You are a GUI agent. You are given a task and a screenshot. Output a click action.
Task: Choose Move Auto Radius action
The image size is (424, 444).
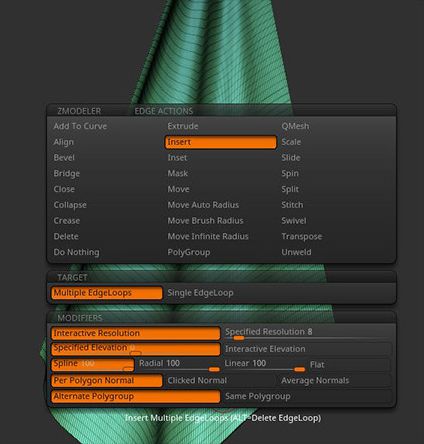(203, 205)
